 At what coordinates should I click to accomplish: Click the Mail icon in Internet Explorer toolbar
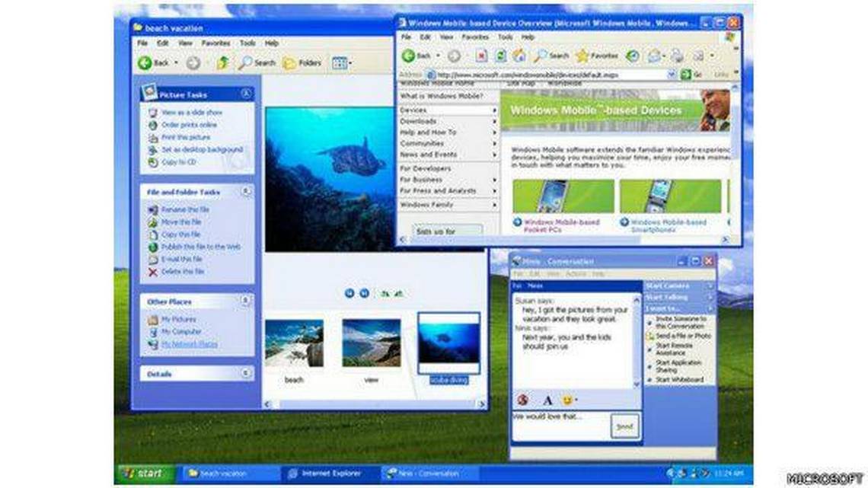tap(655, 56)
